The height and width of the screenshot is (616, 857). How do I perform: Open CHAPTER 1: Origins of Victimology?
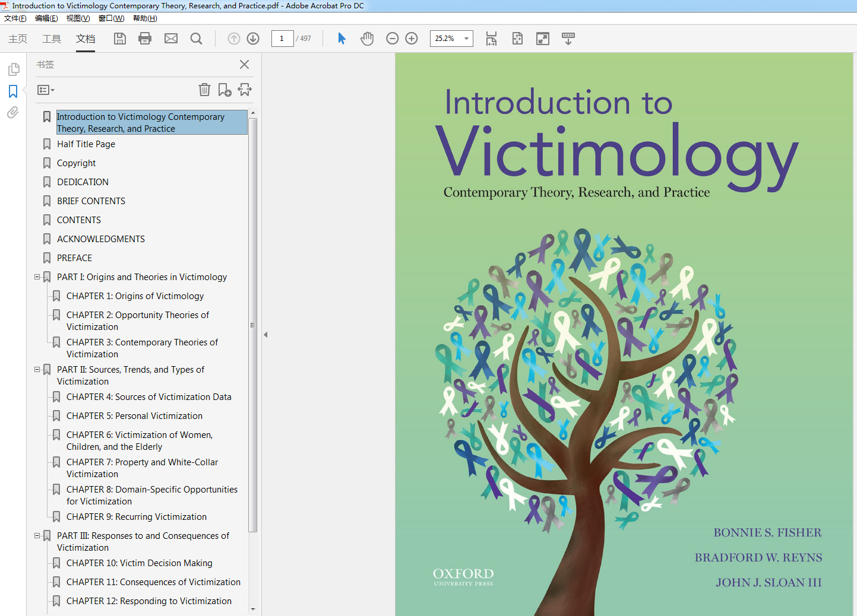coord(135,296)
